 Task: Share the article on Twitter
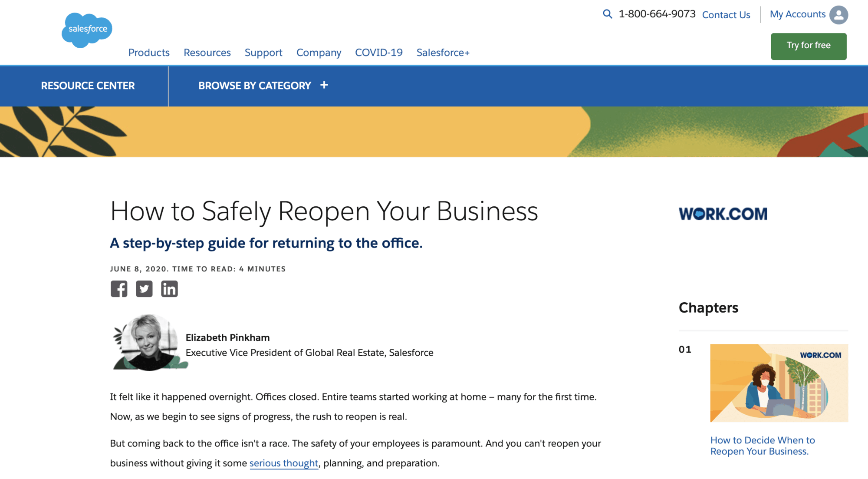click(144, 289)
